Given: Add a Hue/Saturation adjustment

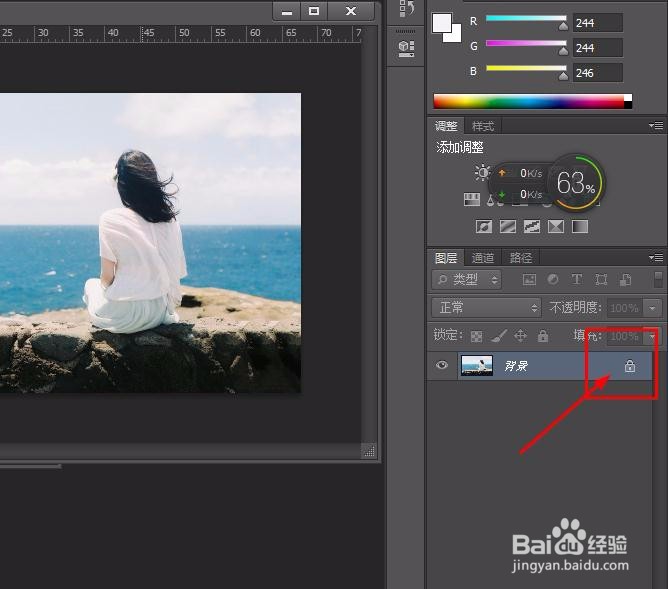Looking at the screenshot, I should point(472,199).
